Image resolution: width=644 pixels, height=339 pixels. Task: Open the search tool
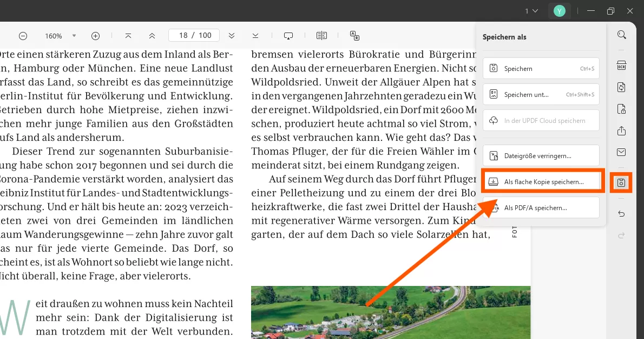(x=621, y=34)
